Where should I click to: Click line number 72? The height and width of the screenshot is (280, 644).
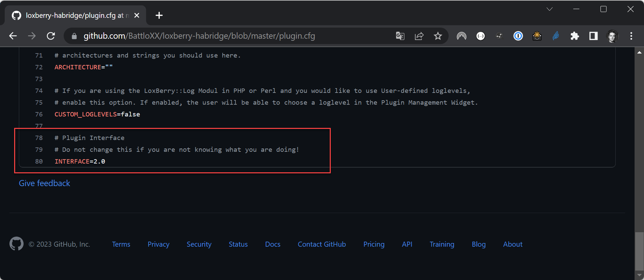coord(39,67)
